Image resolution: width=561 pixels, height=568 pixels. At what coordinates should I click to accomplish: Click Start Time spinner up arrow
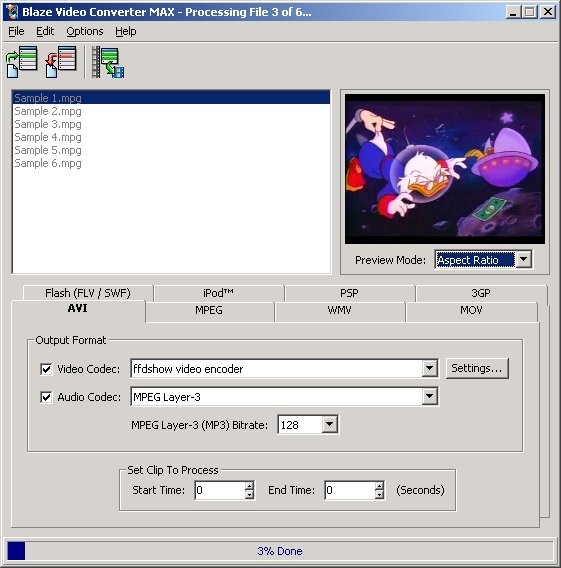click(x=249, y=486)
